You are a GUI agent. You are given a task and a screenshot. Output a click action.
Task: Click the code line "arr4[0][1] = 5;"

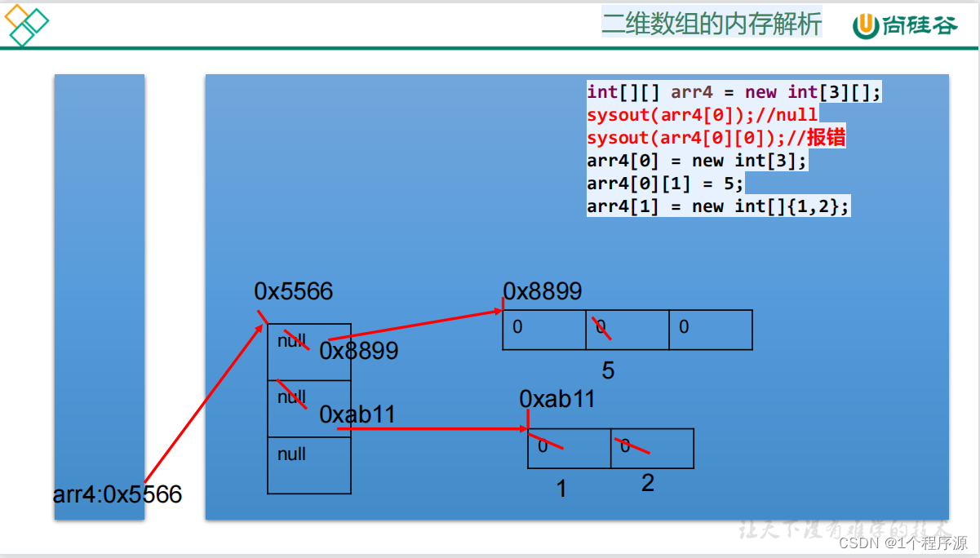(x=665, y=184)
